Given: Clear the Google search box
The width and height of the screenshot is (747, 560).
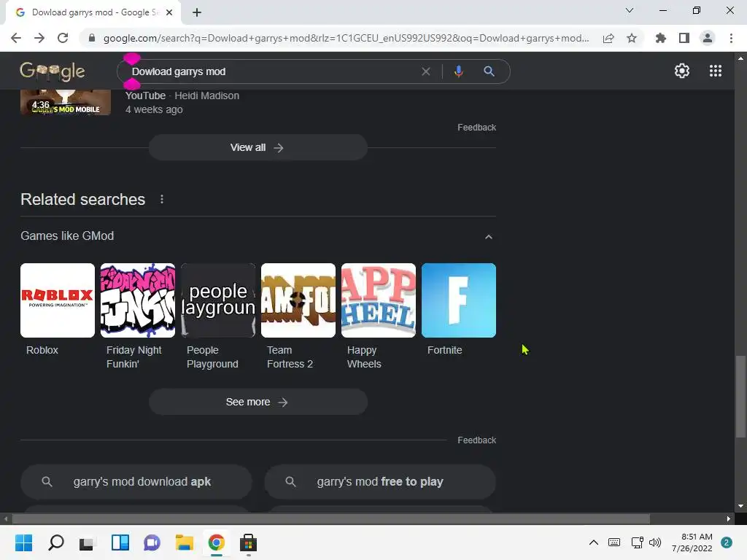Looking at the screenshot, I should (426, 71).
